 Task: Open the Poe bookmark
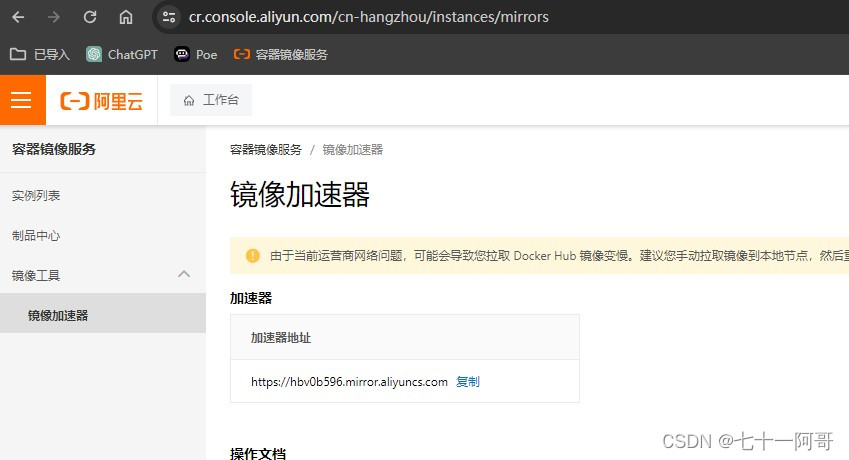(x=195, y=55)
